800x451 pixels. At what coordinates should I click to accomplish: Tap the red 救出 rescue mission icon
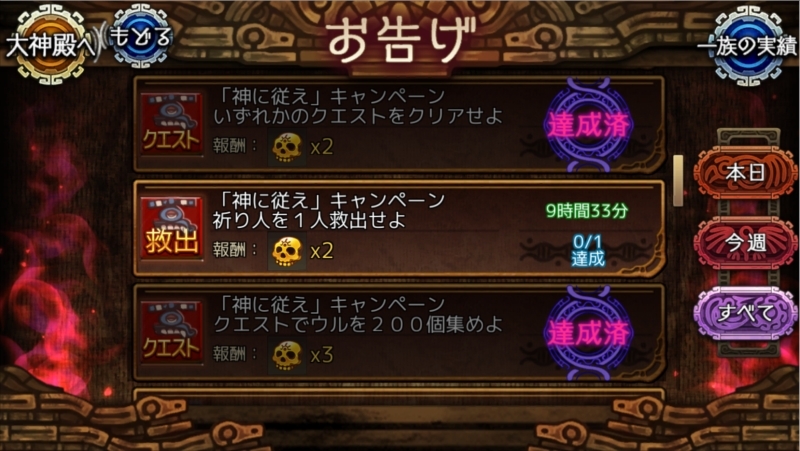coord(171,228)
